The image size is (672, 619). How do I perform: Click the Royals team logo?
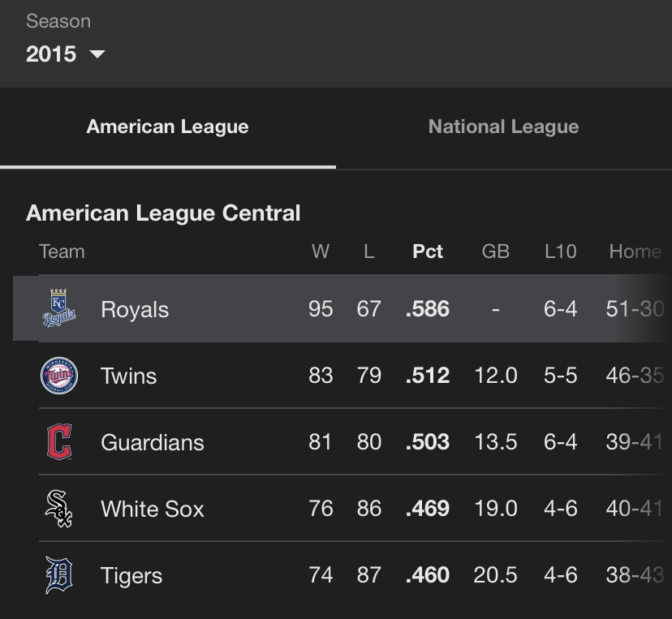[59, 308]
